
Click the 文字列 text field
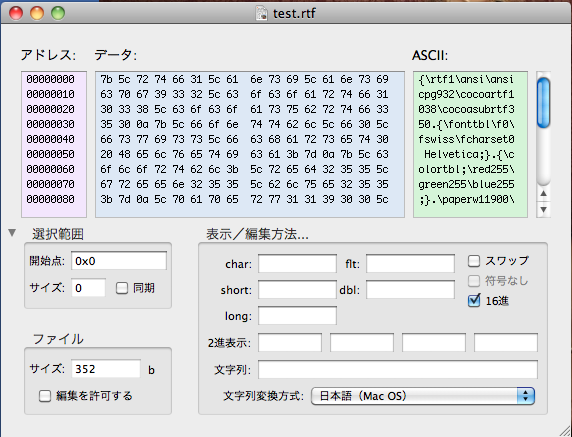tap(398, 370)
